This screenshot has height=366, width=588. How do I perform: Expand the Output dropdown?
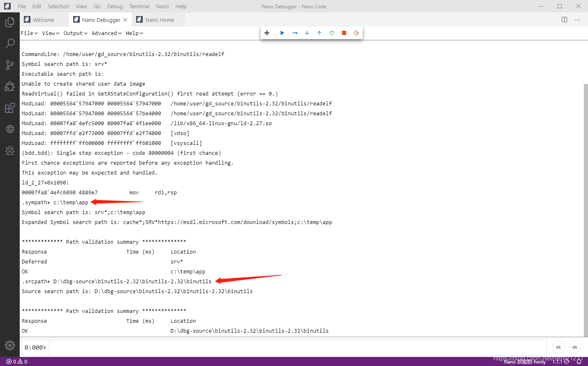75,33
